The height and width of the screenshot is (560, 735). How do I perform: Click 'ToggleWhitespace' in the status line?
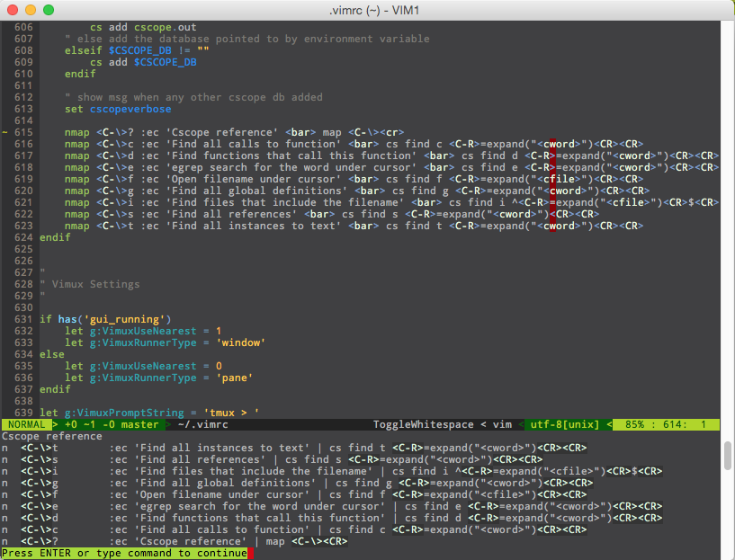(424, 424)
